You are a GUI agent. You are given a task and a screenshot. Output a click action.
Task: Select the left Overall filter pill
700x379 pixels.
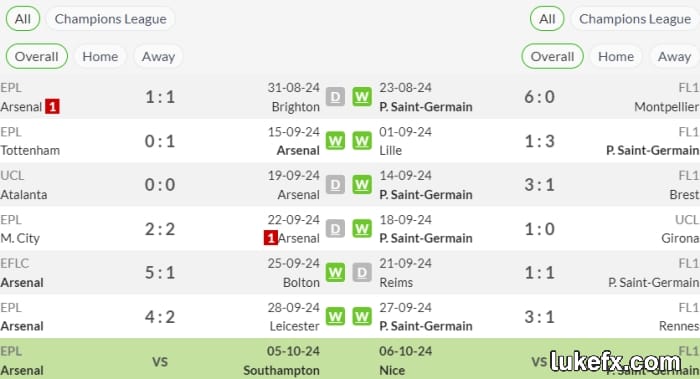[37, 56]
